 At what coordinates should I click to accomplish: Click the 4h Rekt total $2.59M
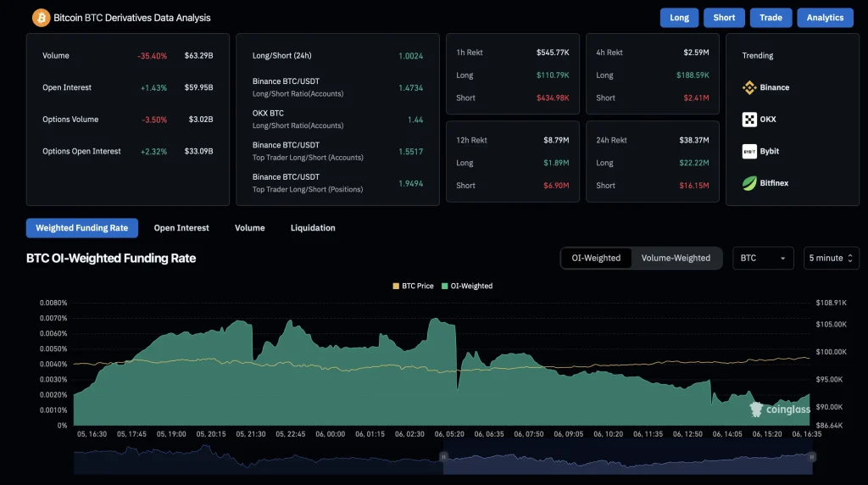(x=696, y=53)
